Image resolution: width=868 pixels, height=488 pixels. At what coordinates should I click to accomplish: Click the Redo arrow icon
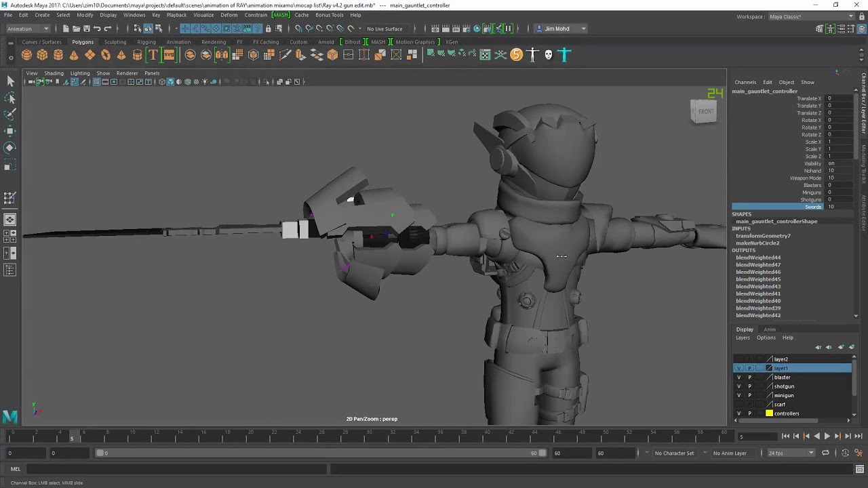point(107,28)
